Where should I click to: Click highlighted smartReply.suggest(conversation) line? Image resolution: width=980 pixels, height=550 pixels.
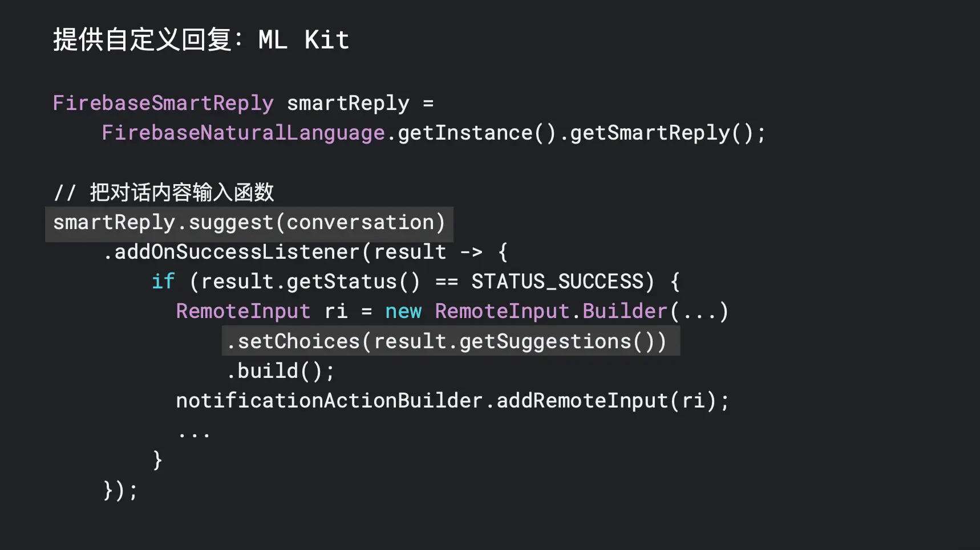point(249,223)
